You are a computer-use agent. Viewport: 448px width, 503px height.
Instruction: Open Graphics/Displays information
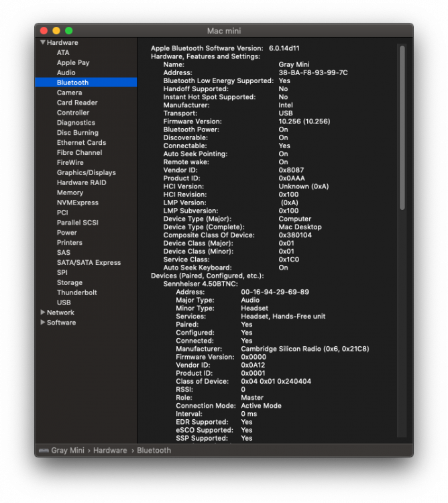(x=87, y=172)
